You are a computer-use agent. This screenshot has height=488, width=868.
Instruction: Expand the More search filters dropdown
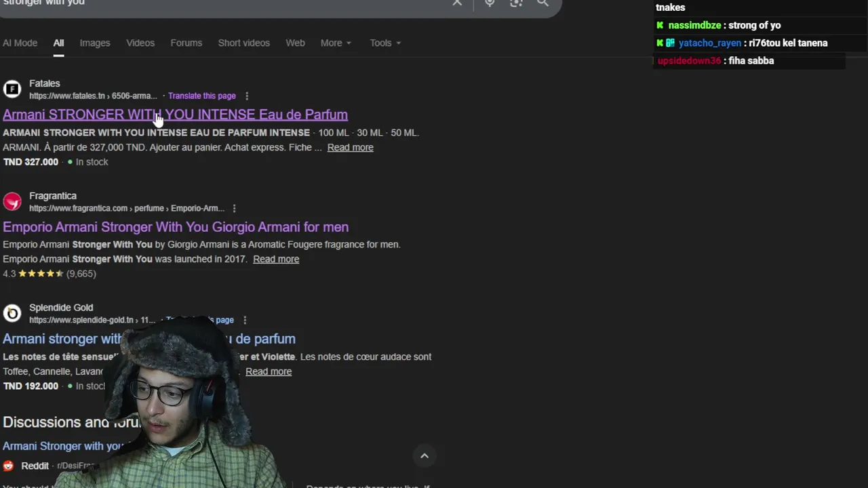tap(336, 43)
